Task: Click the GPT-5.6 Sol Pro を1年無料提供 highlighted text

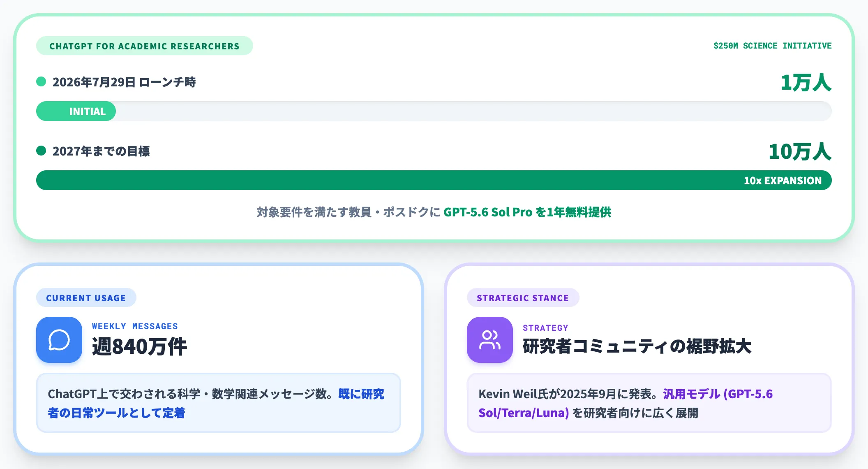Action: (527, 212)
